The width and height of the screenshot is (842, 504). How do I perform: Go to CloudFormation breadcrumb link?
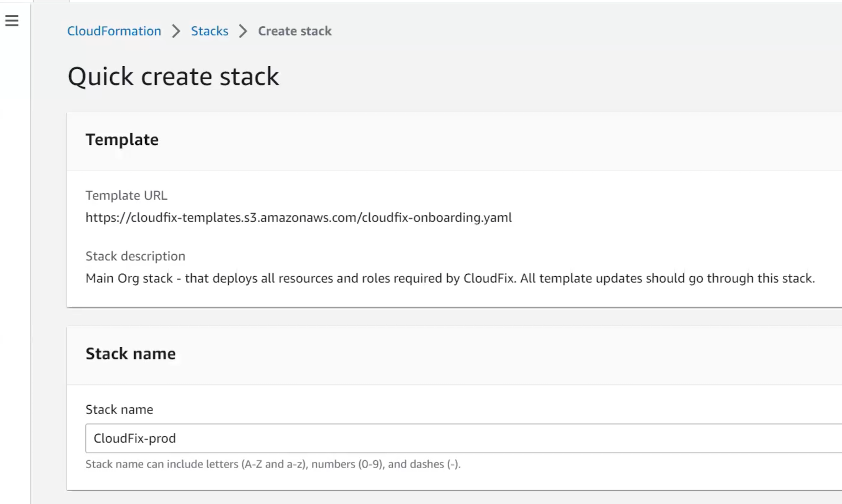tap(114, 31)
